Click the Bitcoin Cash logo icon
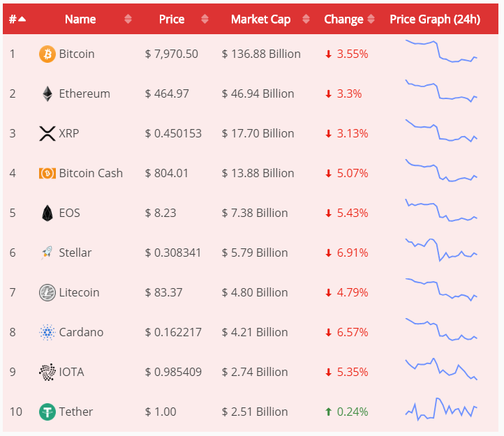 pyautogui.click(x=47, y=173)
